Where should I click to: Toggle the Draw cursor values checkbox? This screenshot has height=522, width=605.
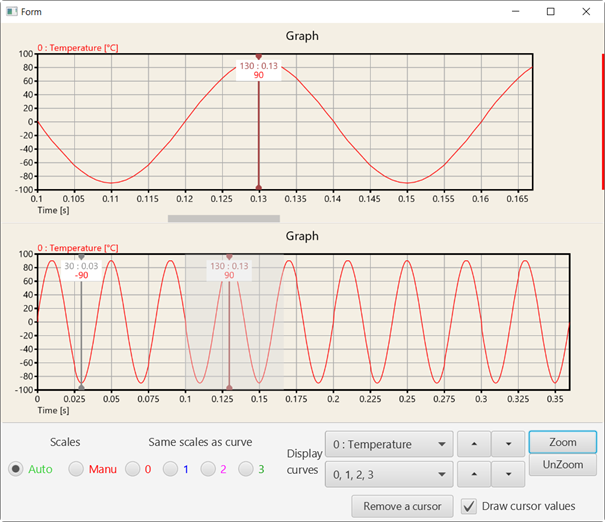[469, 506]
